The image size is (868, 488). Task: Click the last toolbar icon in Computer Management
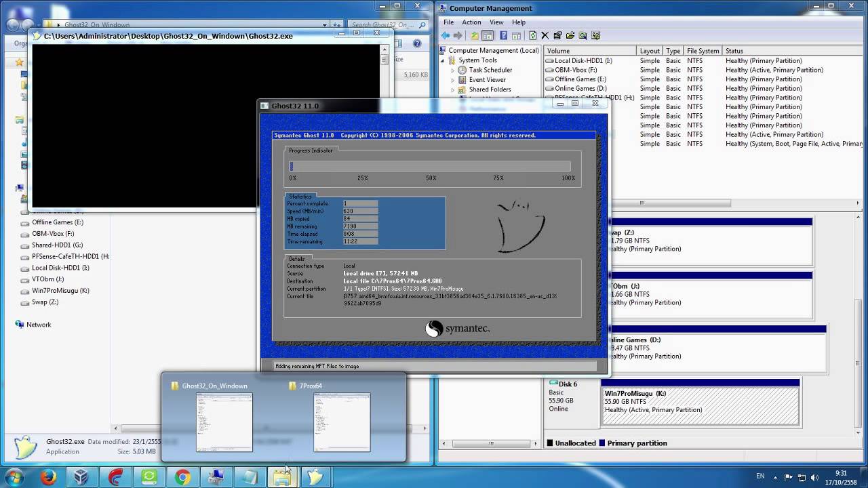tap(596, 35)
